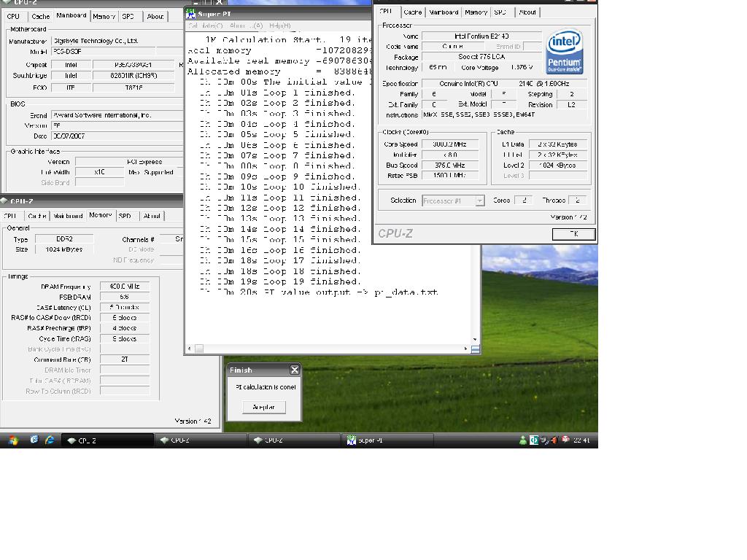Screen dimensions: 747x560
Task: Switch to Mainboard tab in CPU-Z CPU window
Action: coord(444,12)
